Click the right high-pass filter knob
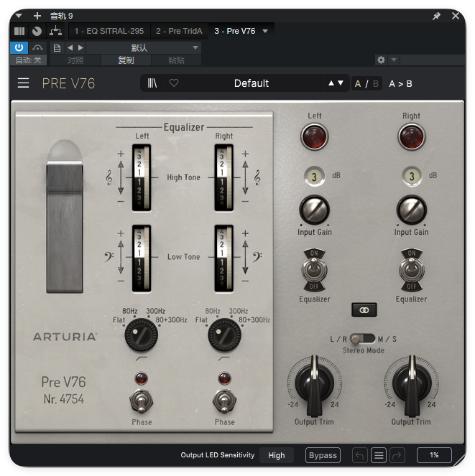This screenshot has height=476, width=475. (x=224, y=335)
